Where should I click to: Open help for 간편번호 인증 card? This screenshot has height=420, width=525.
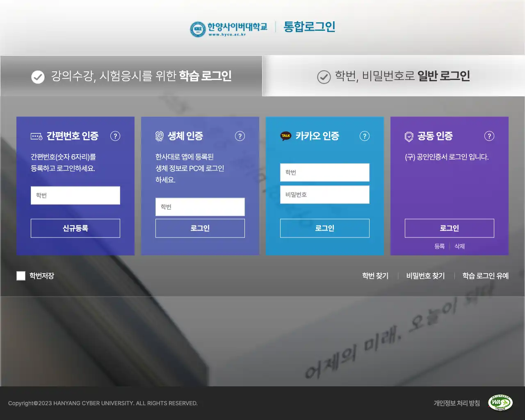click(115, 136)
